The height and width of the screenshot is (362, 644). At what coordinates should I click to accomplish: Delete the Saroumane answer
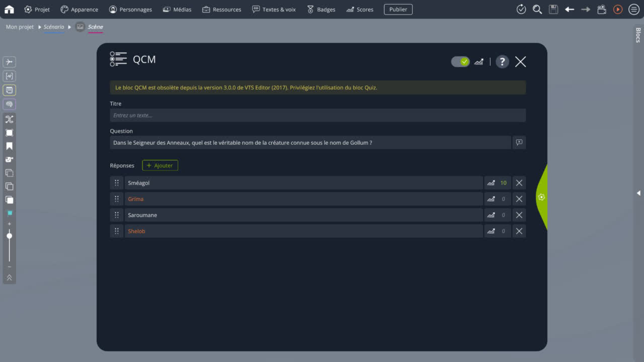tap(519, 215)
